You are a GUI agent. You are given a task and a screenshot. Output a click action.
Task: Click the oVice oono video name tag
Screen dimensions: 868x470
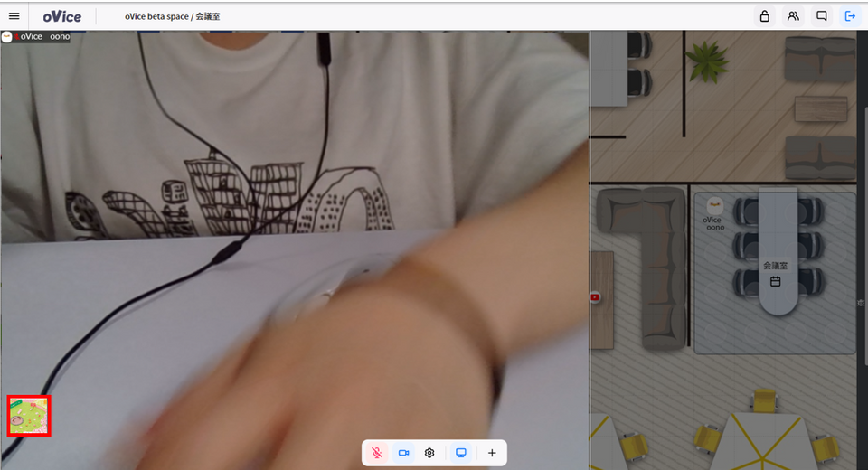(36, 36)
